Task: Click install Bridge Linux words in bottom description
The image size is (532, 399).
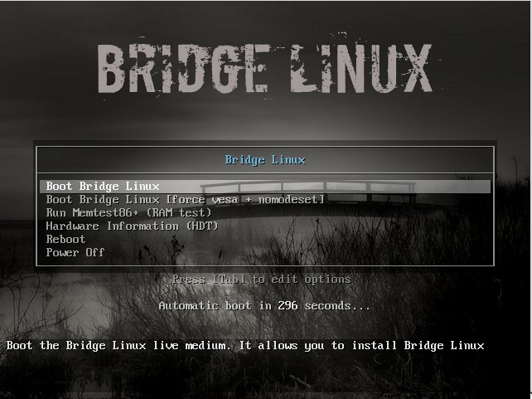Action: pos(418,346)
